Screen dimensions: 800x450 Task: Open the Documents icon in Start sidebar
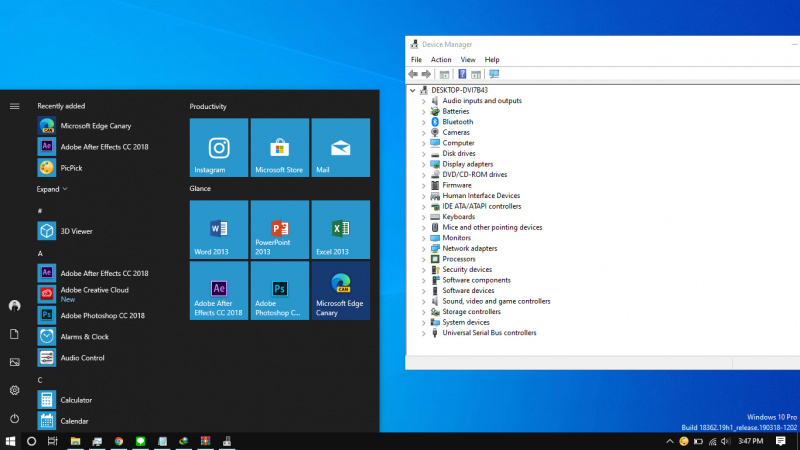click(x=14, y=334)
